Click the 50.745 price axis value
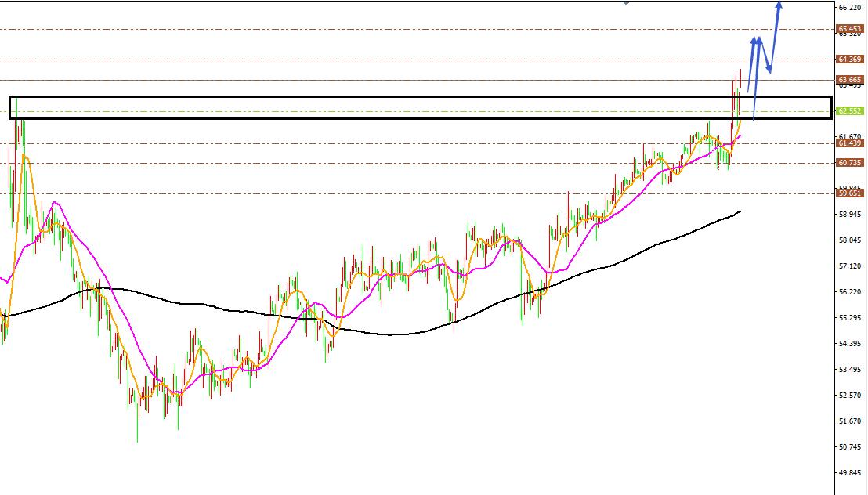This screenshot has width=868, height=495. pyautogui.click(x=850, y=446)
